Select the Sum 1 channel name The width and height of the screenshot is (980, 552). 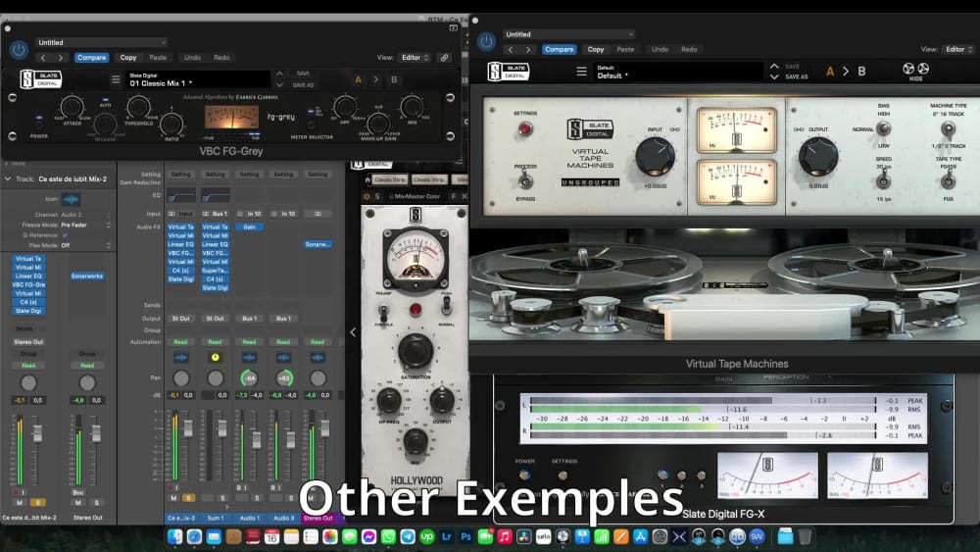215,519
